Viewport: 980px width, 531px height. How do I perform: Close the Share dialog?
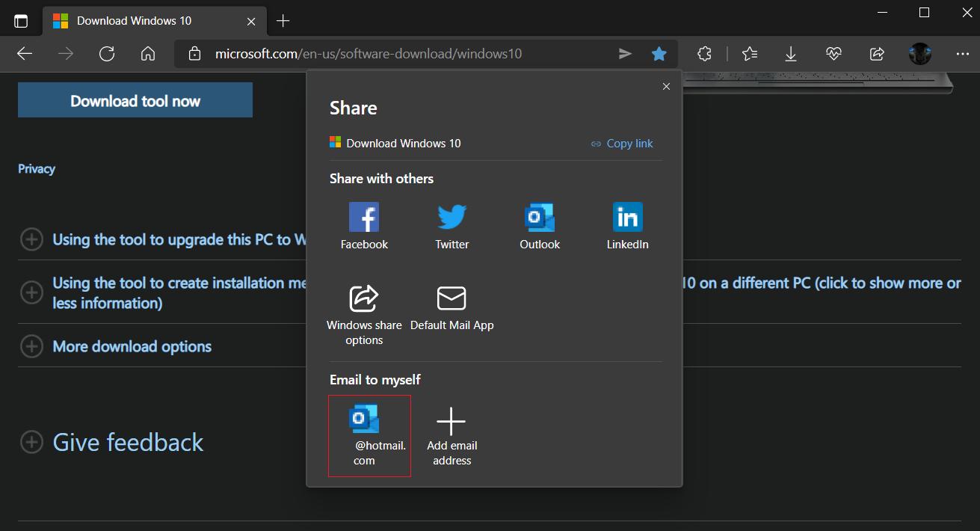(x=666, y=87)
